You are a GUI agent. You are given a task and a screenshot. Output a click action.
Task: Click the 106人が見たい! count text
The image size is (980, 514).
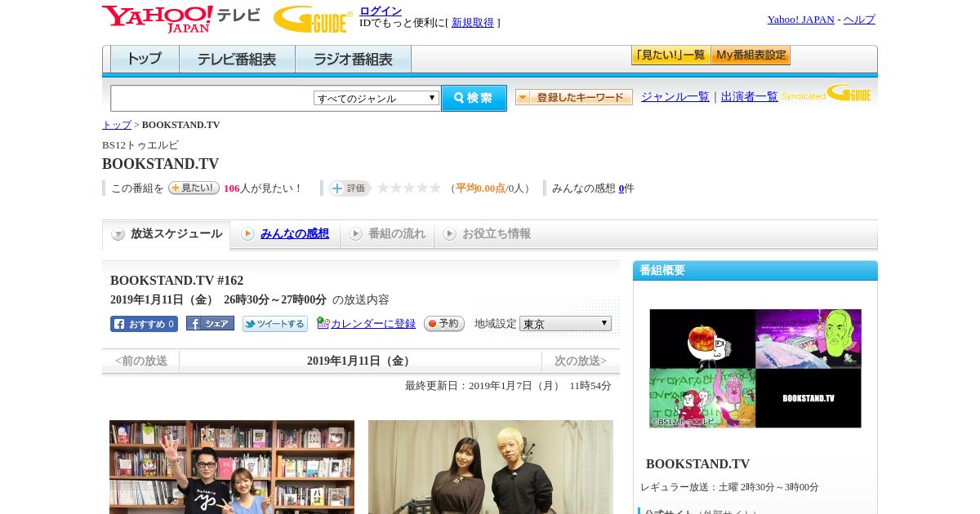tap(263, 188)
